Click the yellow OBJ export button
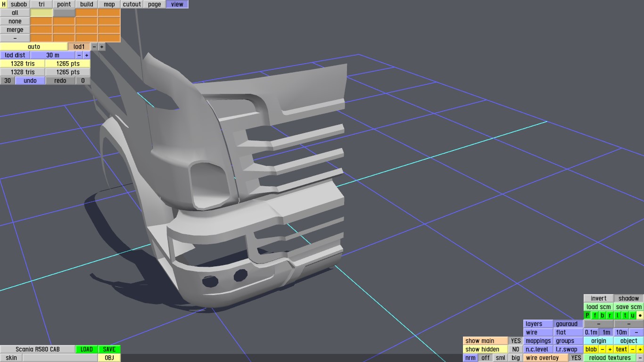644x362 pixels. 109,358
